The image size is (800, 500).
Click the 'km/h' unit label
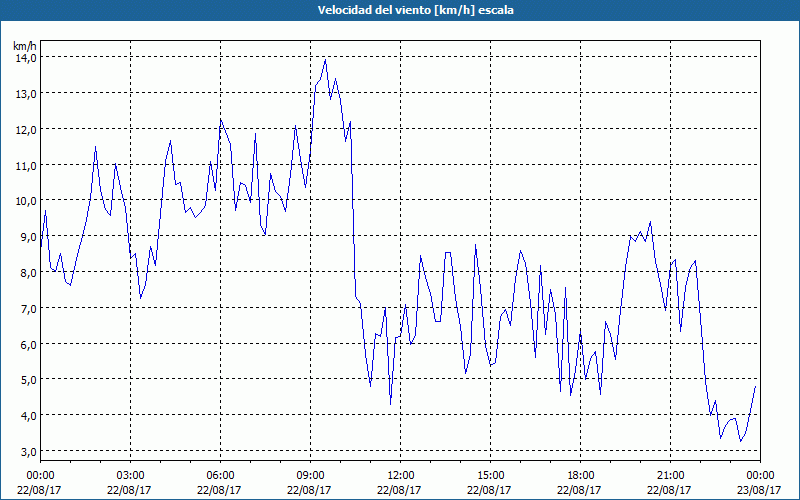(25, 46)
